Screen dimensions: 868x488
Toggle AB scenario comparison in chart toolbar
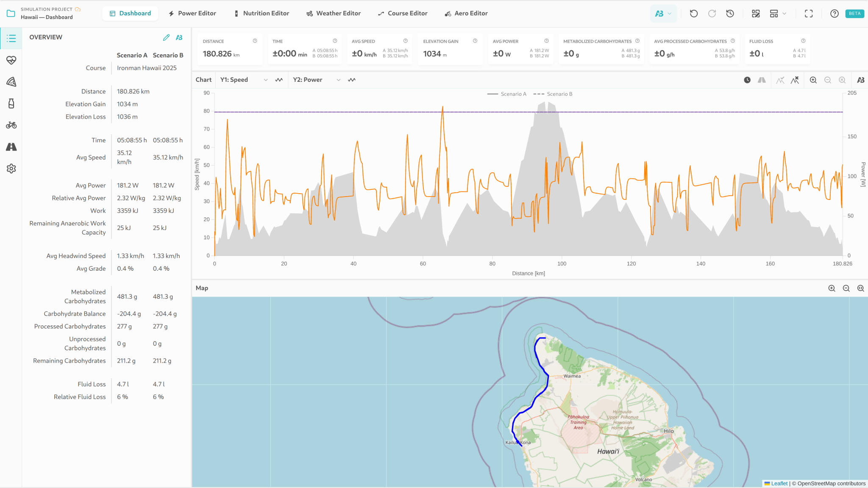(861, 80)
